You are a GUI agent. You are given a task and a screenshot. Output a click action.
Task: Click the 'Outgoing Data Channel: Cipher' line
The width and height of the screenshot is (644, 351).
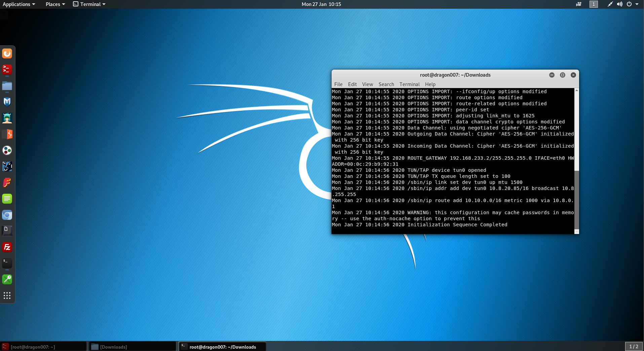pyautogui.click(x=453, y=137)
